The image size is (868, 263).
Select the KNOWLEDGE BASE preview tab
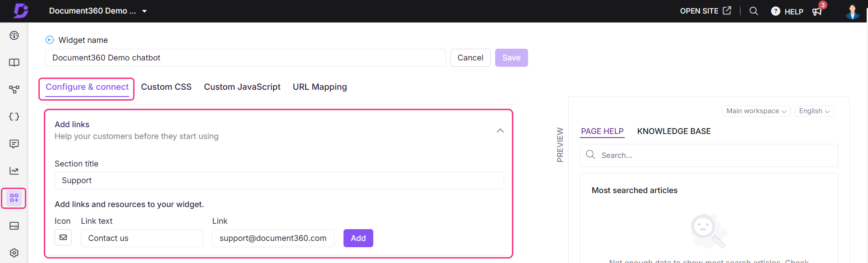click(x=674, y=131)
